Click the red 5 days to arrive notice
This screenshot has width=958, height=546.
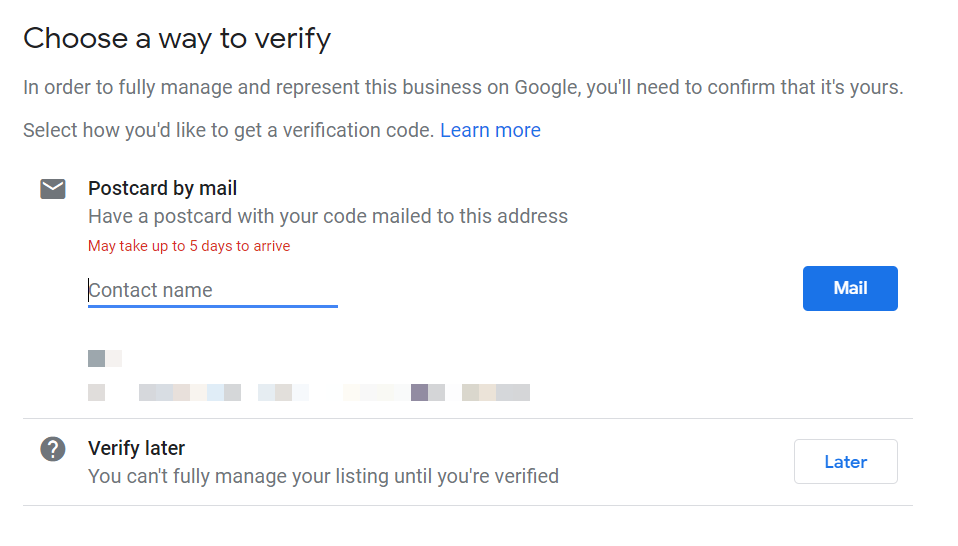189,246
